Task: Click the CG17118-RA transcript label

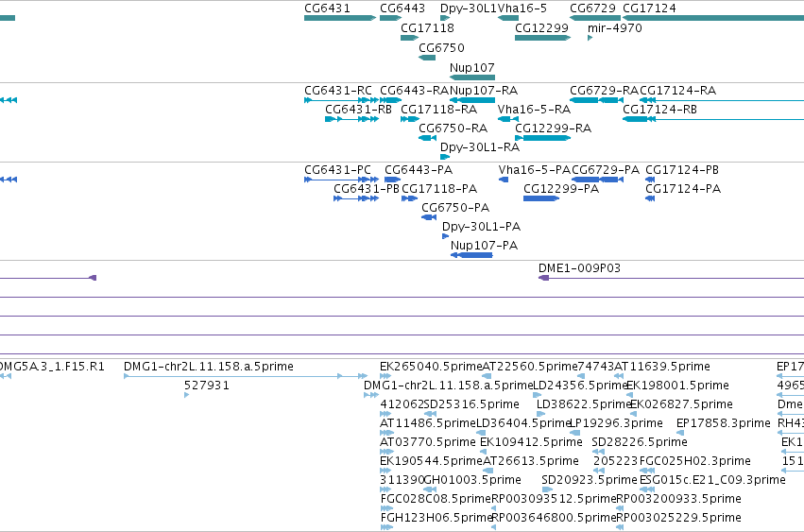Action: [439, 110]
